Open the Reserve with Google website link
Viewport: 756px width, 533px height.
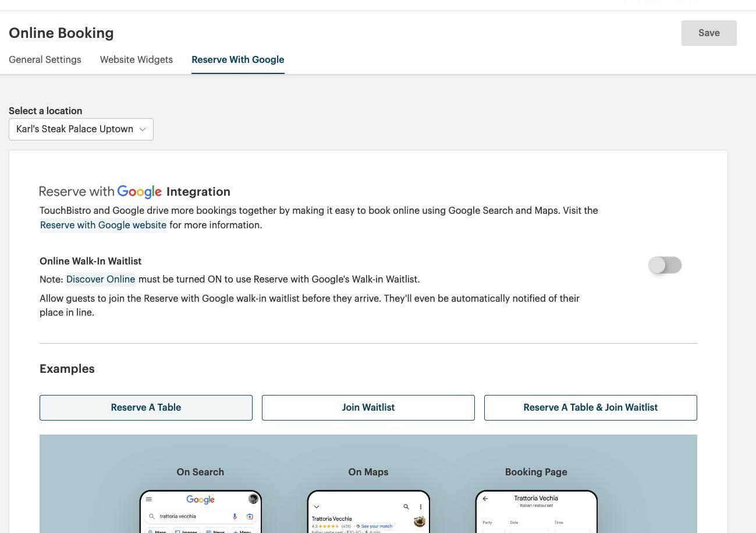pos(103,225)
